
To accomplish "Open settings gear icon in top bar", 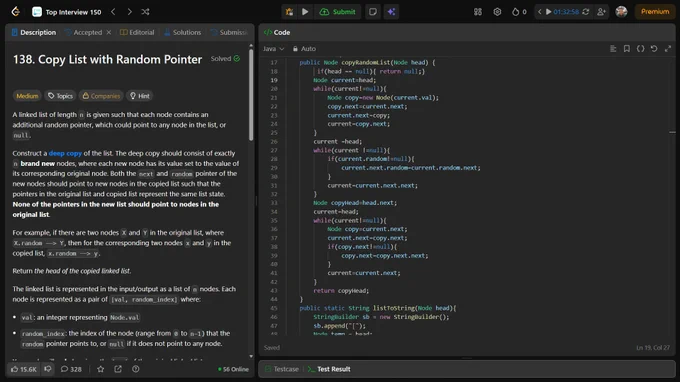I will tap(497, 12).
